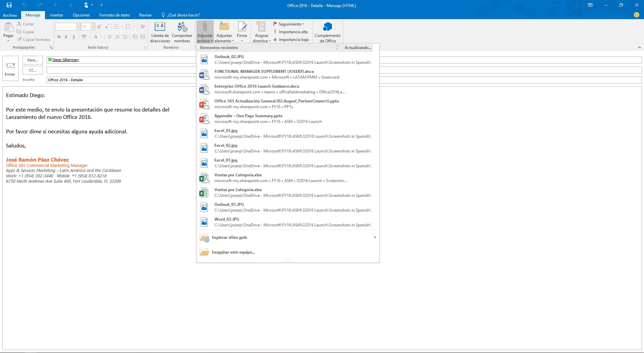The width and height of the screenshot is (644, 353).
Task: Toggle Importancia alta
Action: coord(291,32)
